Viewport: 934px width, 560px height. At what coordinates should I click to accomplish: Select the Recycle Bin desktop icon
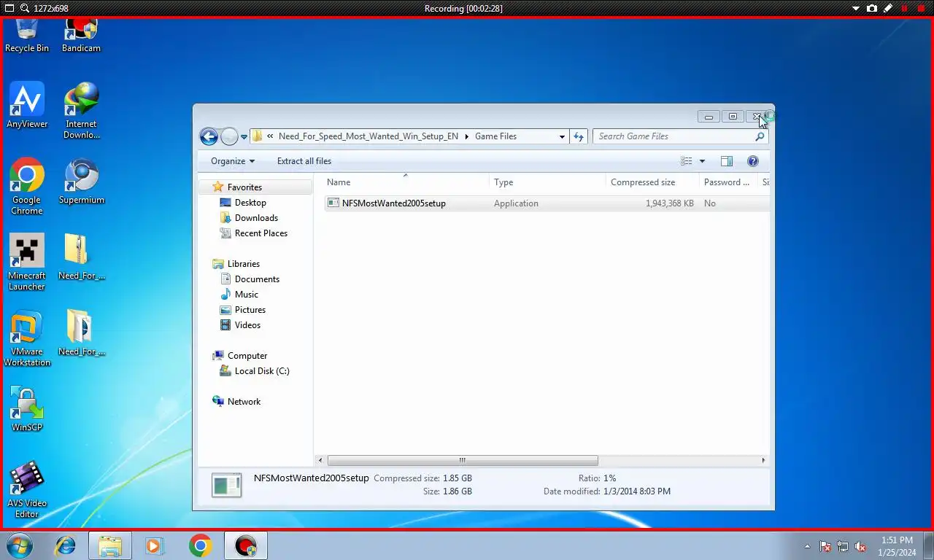coord(27,36)
